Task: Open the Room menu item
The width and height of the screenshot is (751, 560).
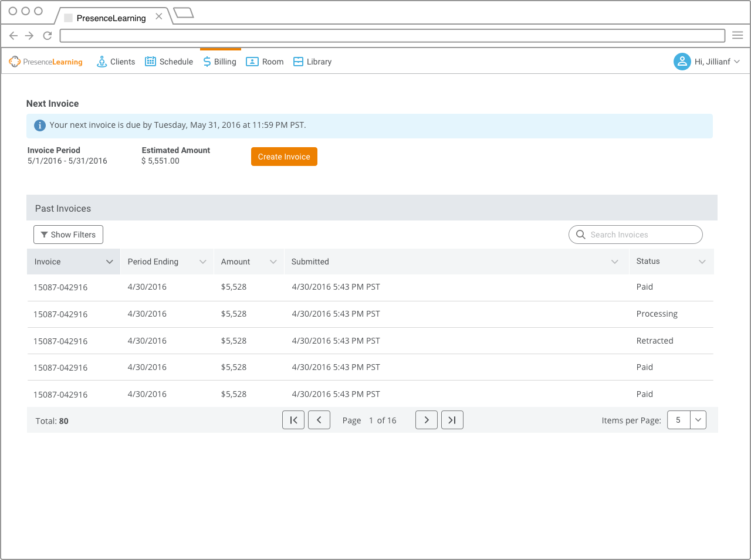Action: [x=265, y=62]
